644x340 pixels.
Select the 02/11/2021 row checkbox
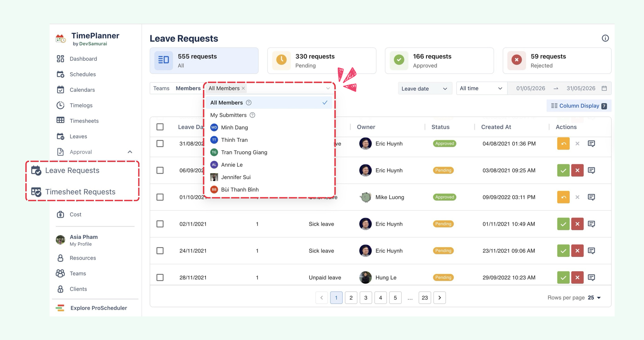[160, 224]
